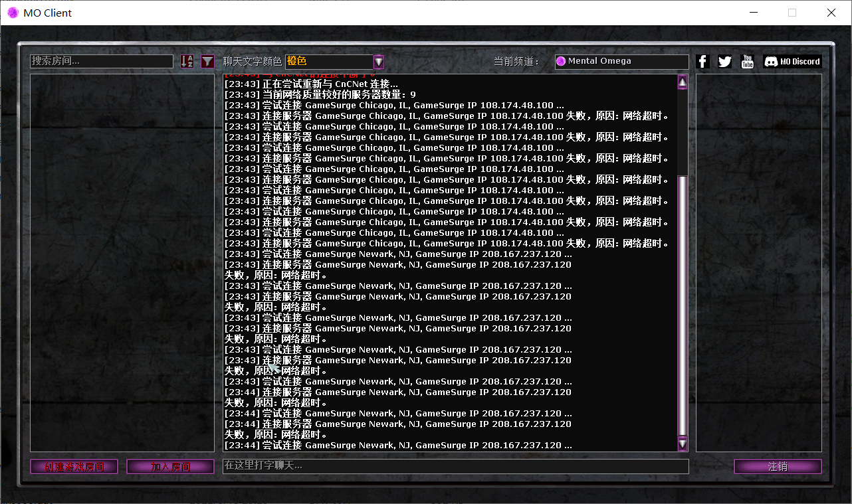Screen dimensions: 852x504
Task: Focus the 在这里打字聊天 chat input box
Action: pyautogui.click(x=456, y=466)
